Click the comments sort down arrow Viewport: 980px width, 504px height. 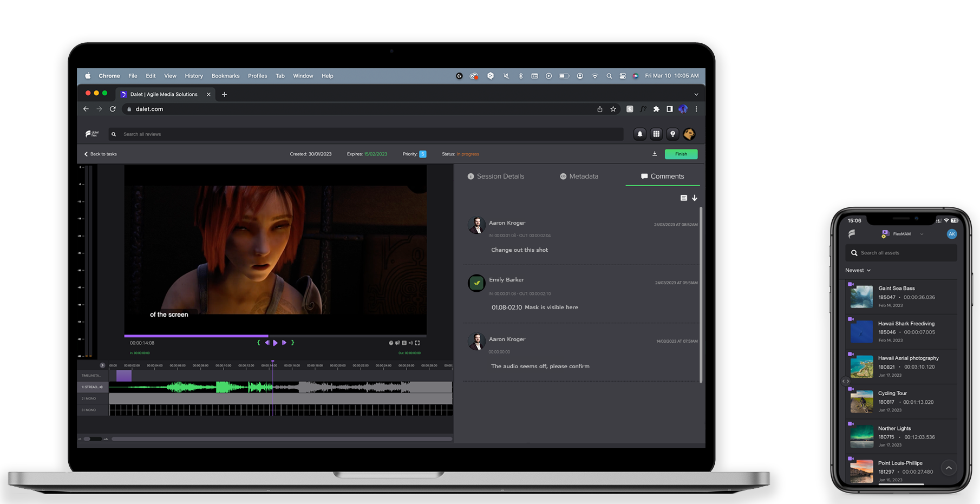[x=695, y=198]
